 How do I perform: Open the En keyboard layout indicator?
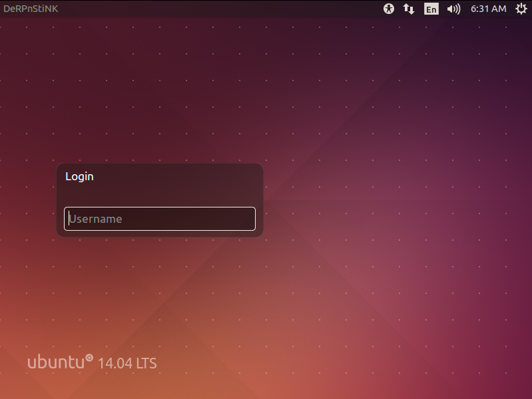(431, 9)
